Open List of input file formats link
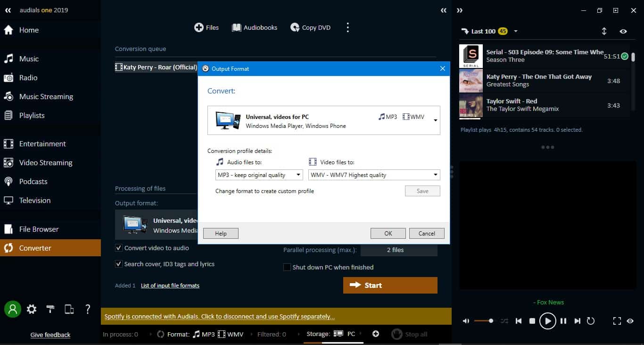 170,286
